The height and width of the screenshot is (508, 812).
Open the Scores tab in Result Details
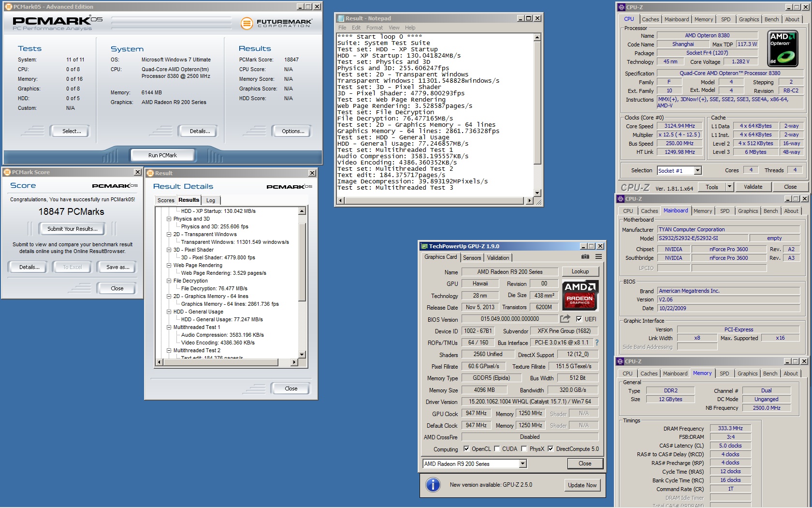[166, 200]
